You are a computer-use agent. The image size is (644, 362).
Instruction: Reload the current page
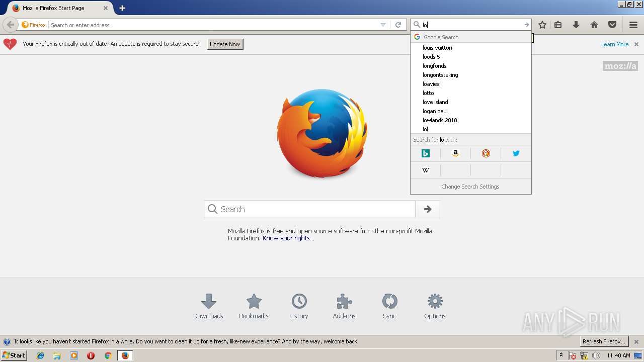(x=398, y=25)
